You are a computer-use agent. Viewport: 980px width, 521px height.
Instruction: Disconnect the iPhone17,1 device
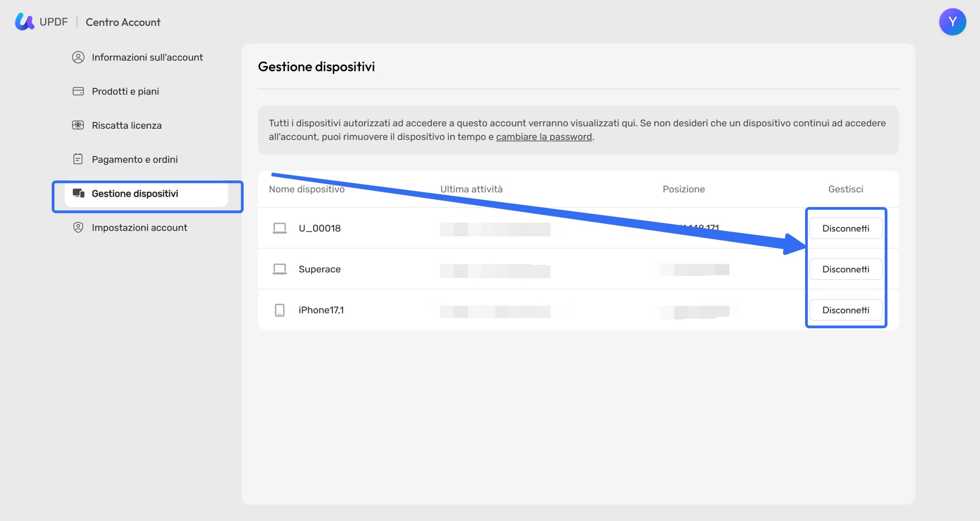[x=846, y=310]
